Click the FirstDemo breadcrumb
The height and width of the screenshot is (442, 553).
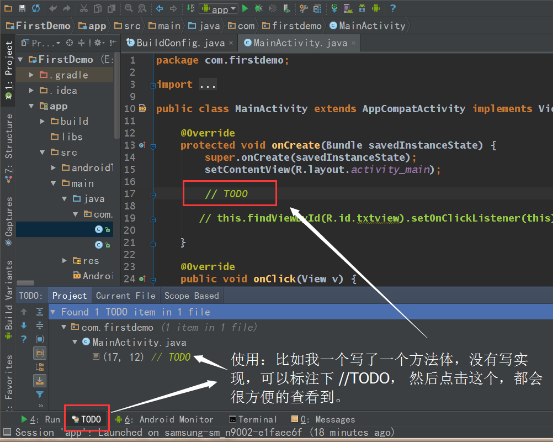[38, 26]
